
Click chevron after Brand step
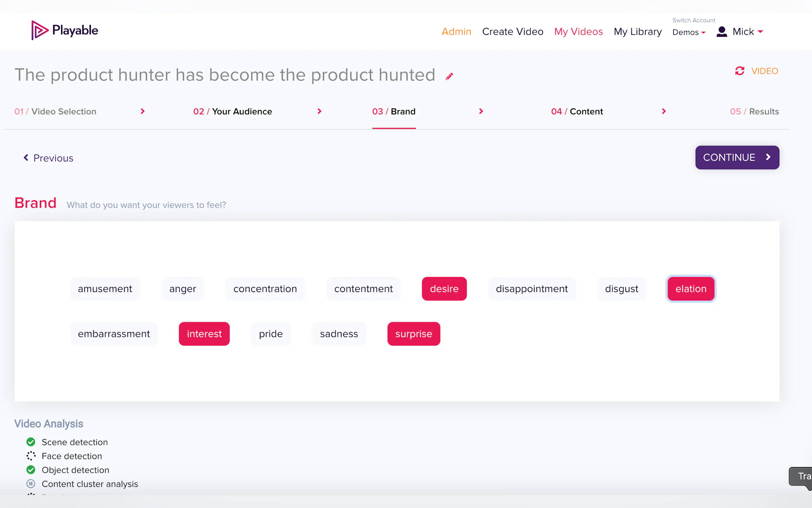tap(481, 111)
